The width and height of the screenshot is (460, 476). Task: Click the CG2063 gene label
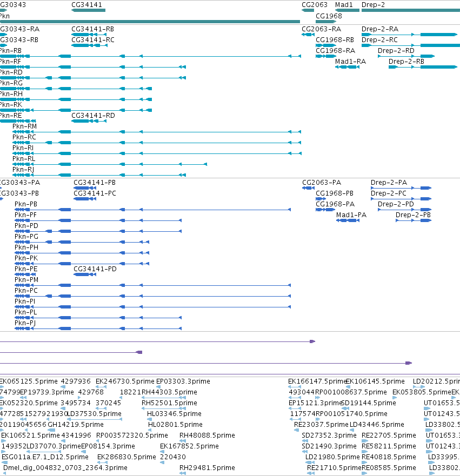(x=314, y=5)
